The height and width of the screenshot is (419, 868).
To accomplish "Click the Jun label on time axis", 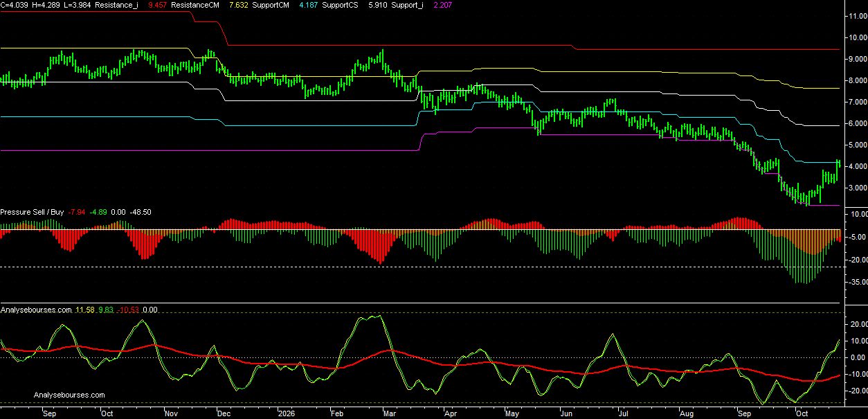I will (566, 413).
